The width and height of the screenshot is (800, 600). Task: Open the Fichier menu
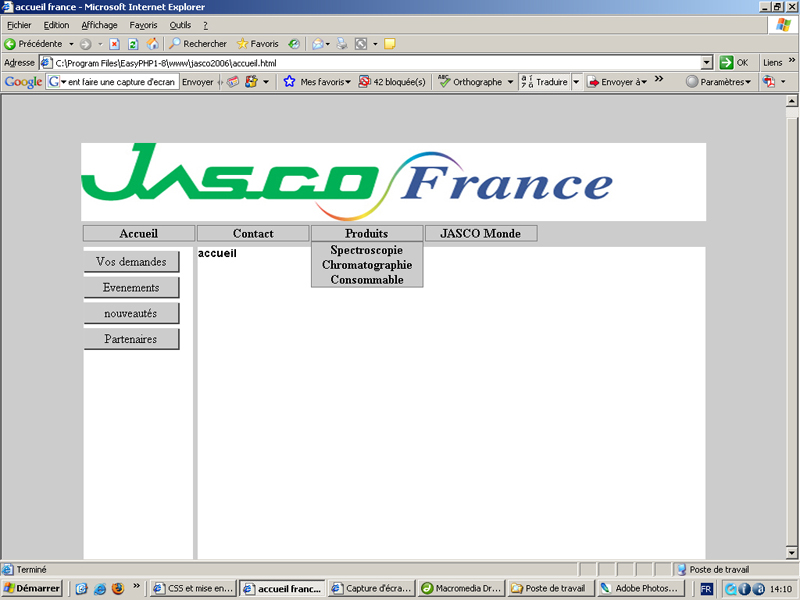[19, 25]
